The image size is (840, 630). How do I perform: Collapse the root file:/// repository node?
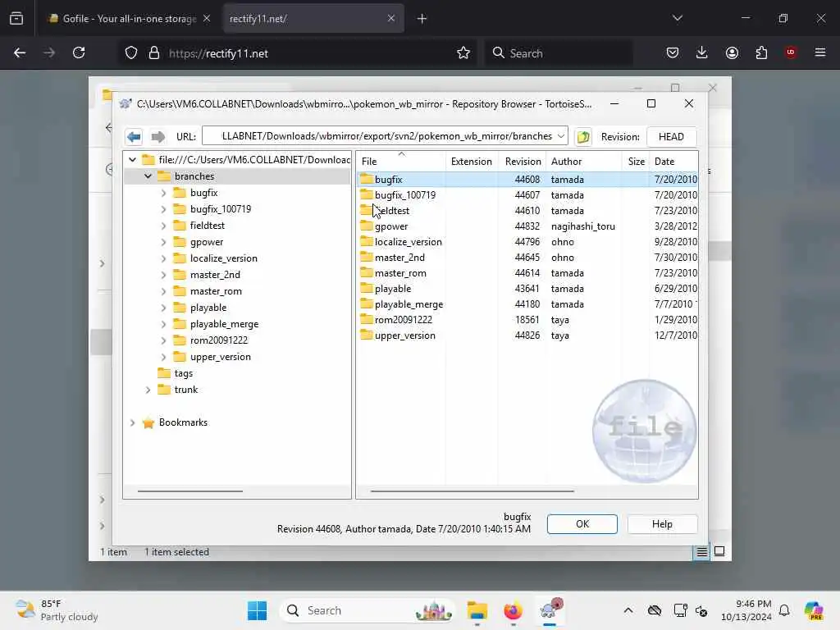[132, 160]
